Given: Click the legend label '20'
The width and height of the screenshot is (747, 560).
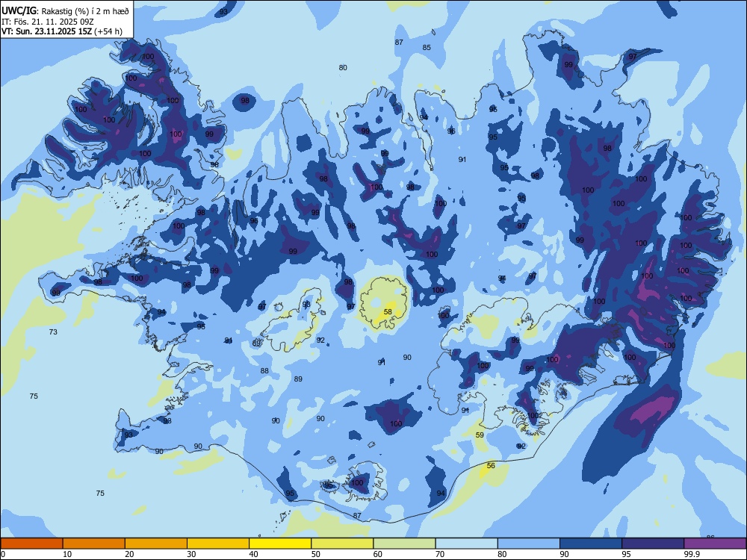Looking at the screenshot, I should point(129,554).
